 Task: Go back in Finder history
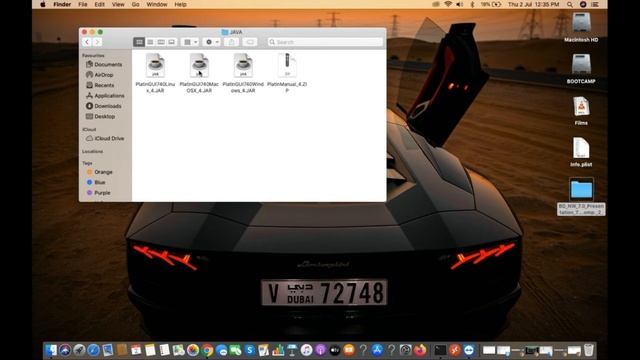[x=87, y=42]
